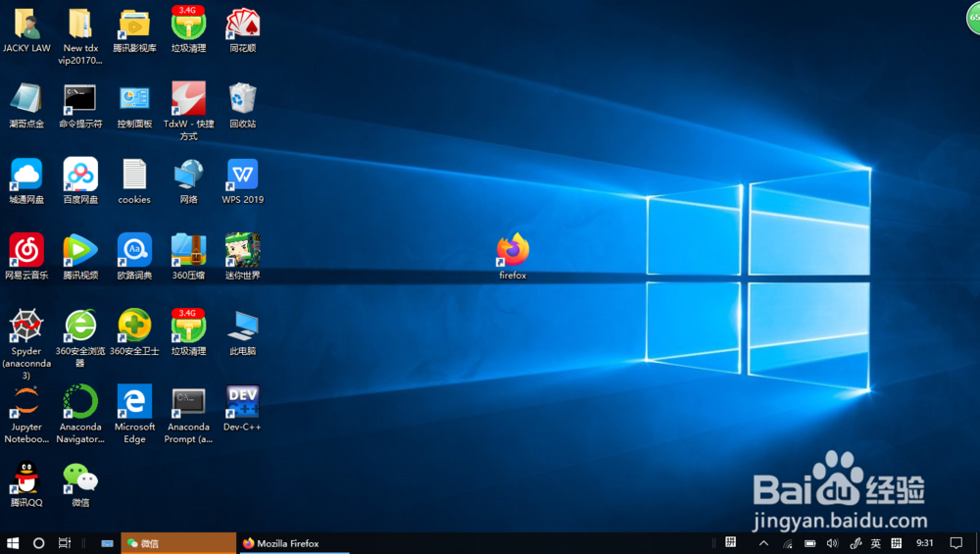The width and height of the screenshot is (980, 554).
Task: Open the network status tray icon
Action: pyautogui.click(x=788, y=543)
